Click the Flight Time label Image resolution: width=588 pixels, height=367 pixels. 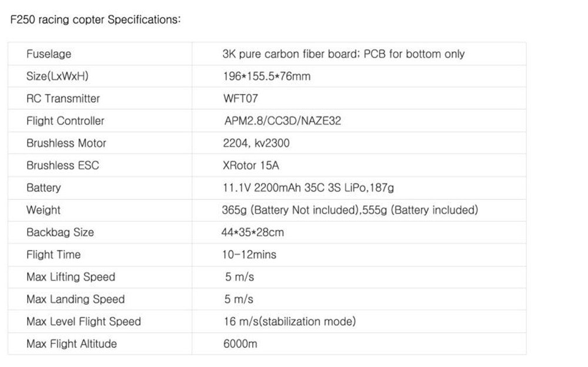click(54, 255)
